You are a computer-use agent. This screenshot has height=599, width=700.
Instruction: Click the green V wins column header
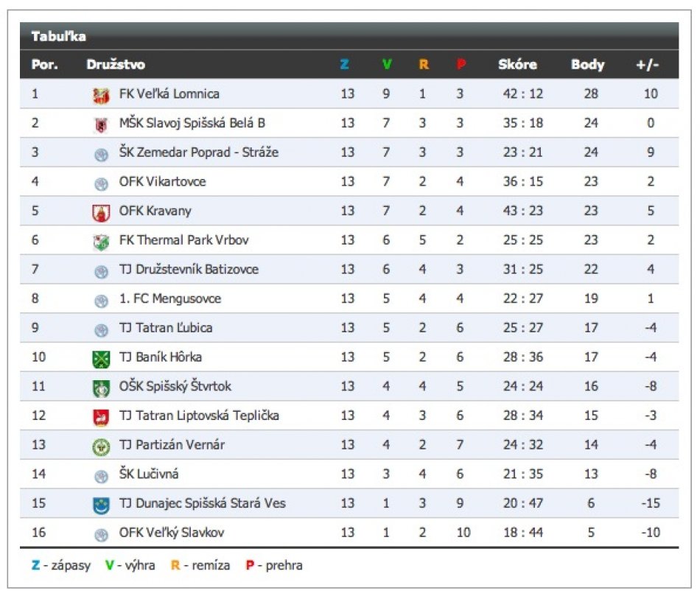386,65
